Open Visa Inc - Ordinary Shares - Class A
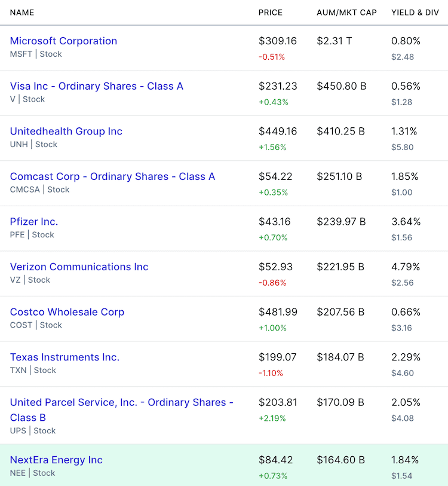This screenshot has height=486, width=448. (97, 86)
